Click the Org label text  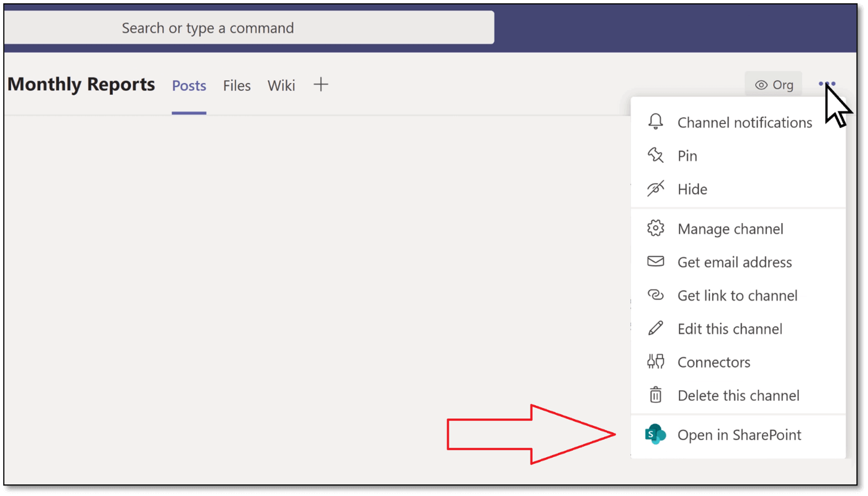coord(783,85)
